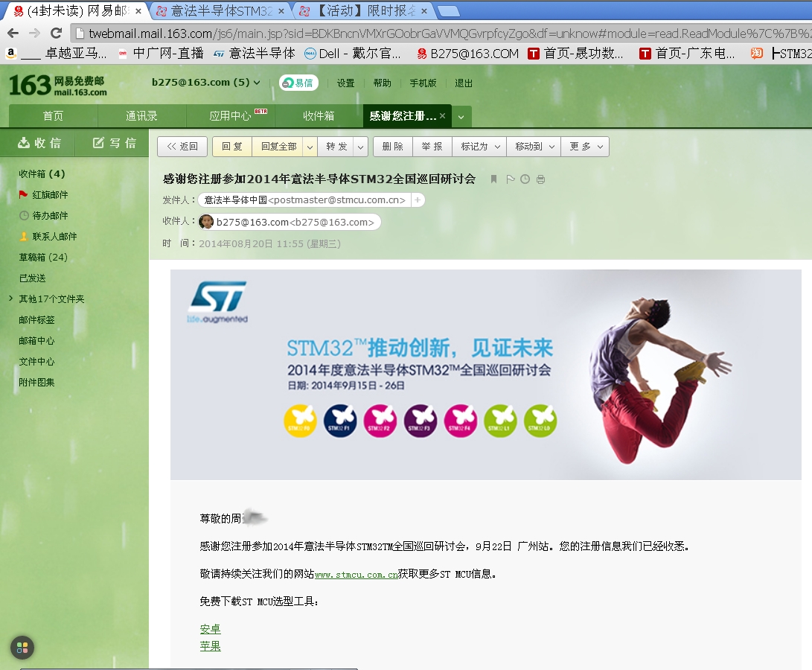Click the purple STM32 F3 butterfly icon
This screenshot has width=812, height=670.
[421, 421]
